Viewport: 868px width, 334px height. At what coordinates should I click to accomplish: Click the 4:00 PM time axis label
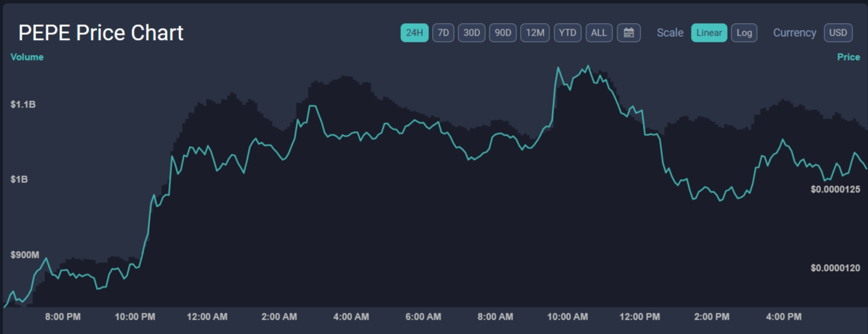coord(783,317)
